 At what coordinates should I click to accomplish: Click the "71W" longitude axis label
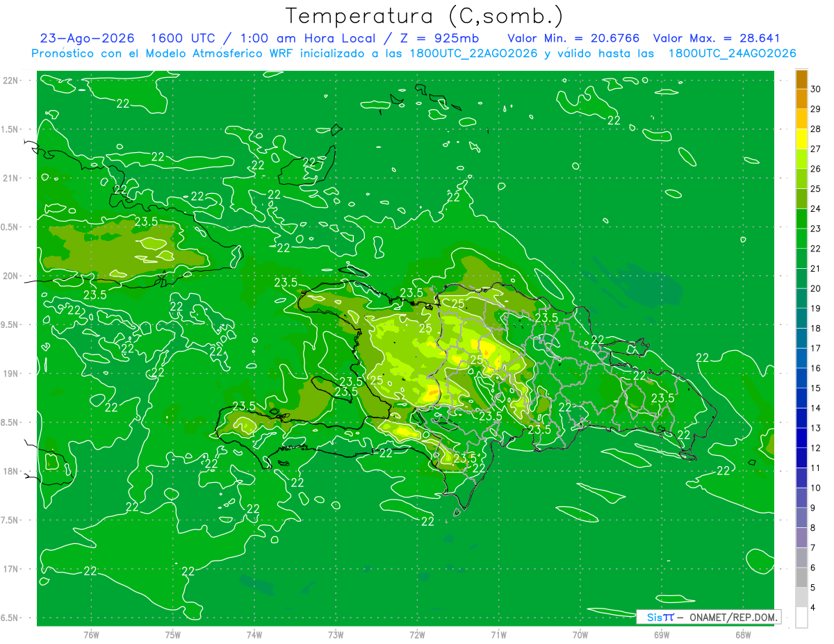click(498, 635)
